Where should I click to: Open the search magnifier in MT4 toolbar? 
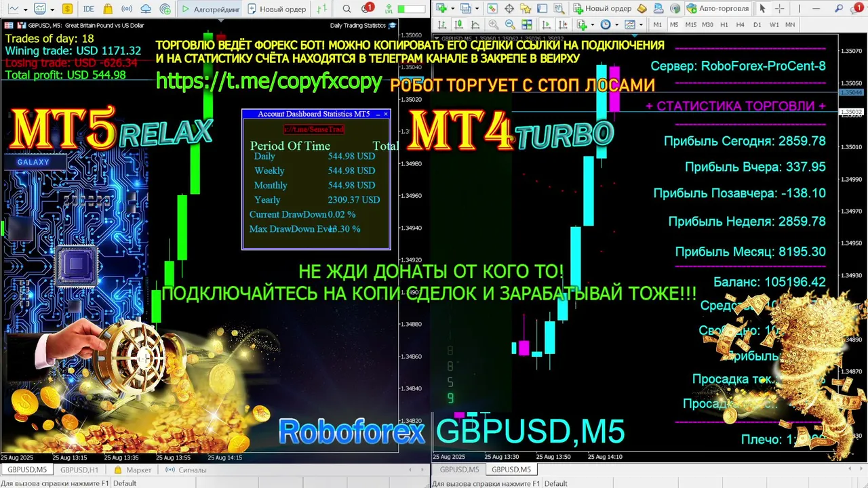[x=838, y=8]
